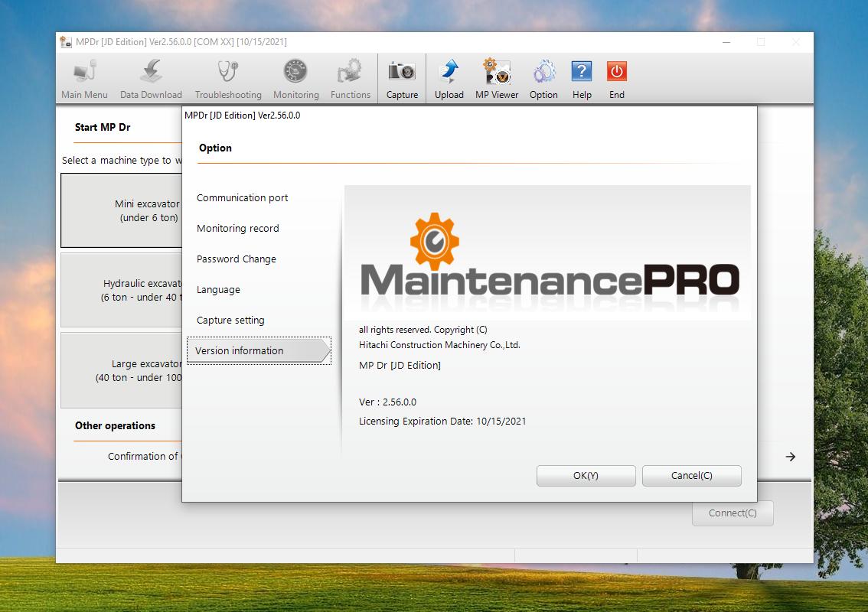Choose Mini excavator machine type
This screenshot has height=612, width=868.
[121, 210]
